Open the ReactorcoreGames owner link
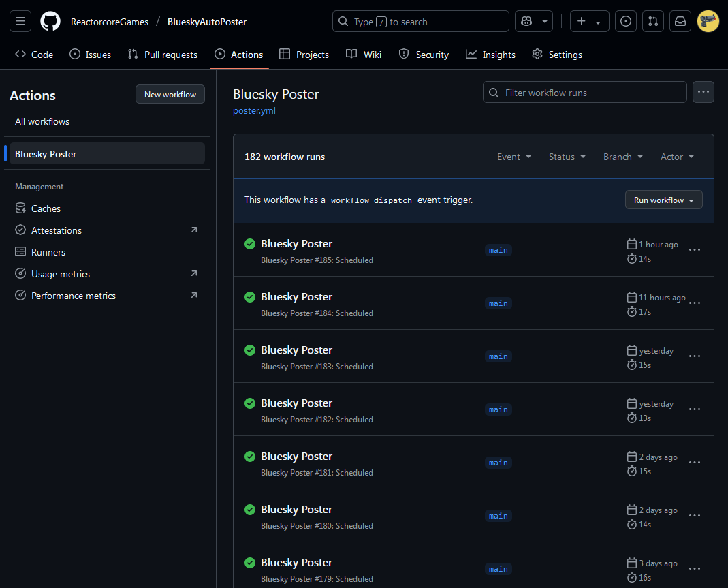Image resolution: width=728 pixels, height=588 pixels. click(110, 22)
